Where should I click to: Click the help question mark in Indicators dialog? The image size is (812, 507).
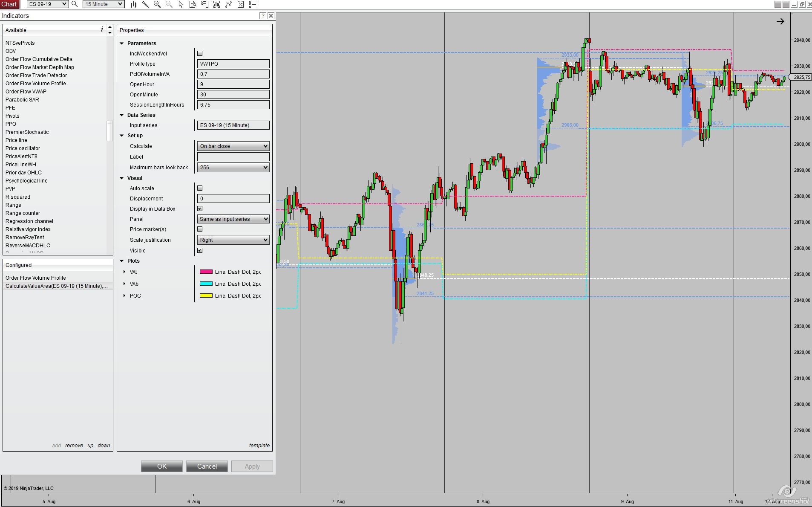tap(263, 16)
